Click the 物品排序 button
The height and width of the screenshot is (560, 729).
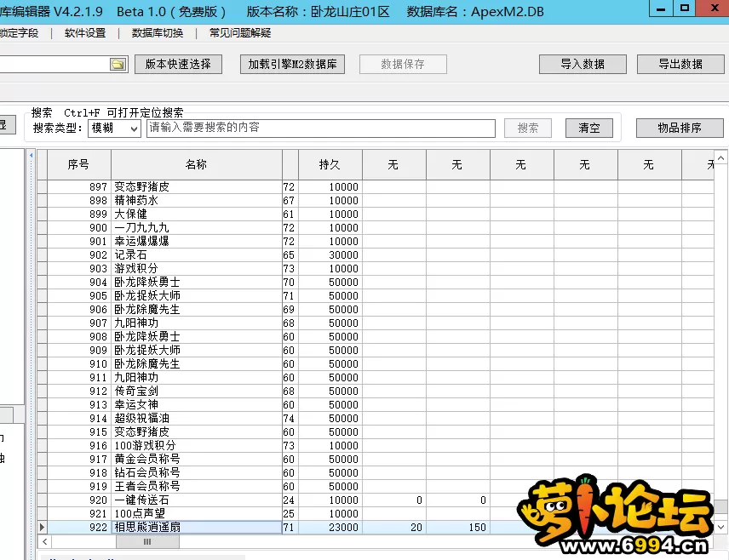point(680,128)
